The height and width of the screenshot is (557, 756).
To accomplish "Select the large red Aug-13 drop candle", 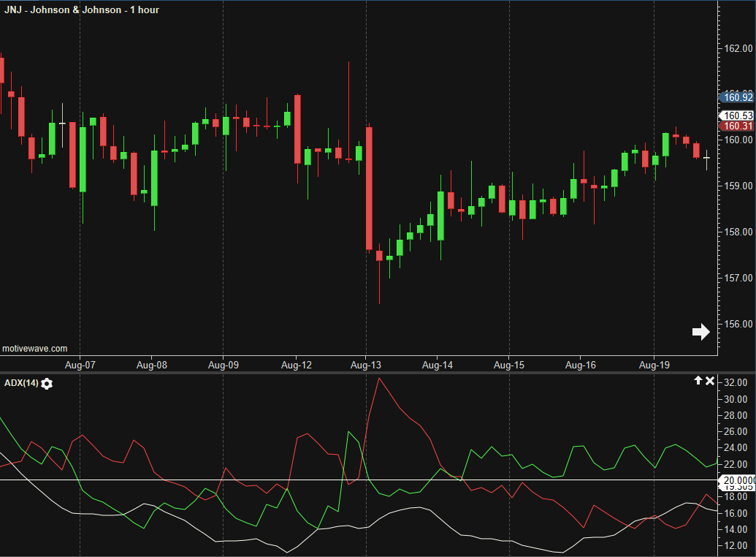I will click(370, 189).
